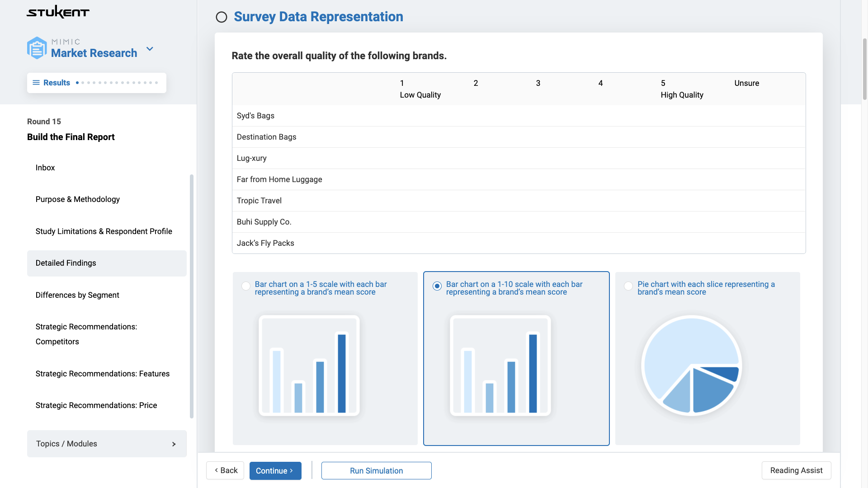Click the Topics/Modules expand arrow
This screenshot has width=868, height=488.
174,444
